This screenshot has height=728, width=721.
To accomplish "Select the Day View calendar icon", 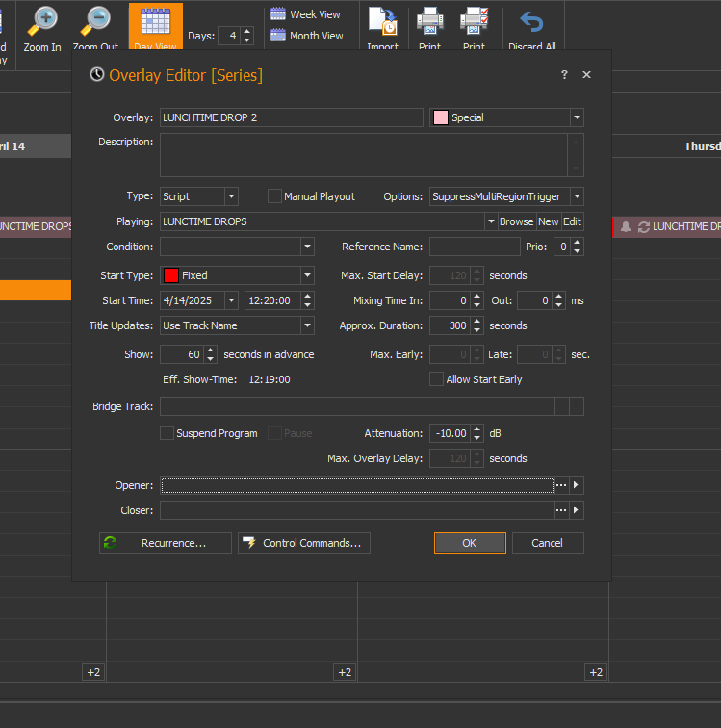I will [155, 23].
